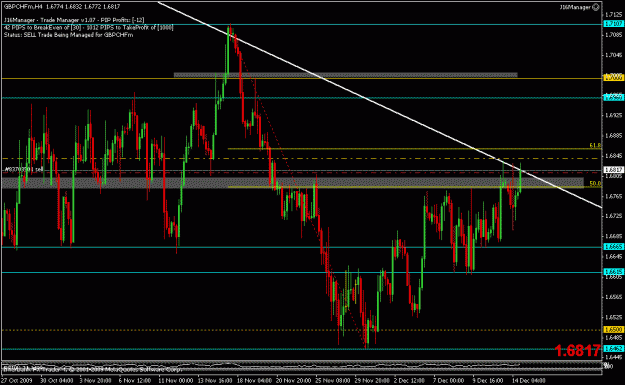Click the 1.6725 price scale value

tap(613, 216)
